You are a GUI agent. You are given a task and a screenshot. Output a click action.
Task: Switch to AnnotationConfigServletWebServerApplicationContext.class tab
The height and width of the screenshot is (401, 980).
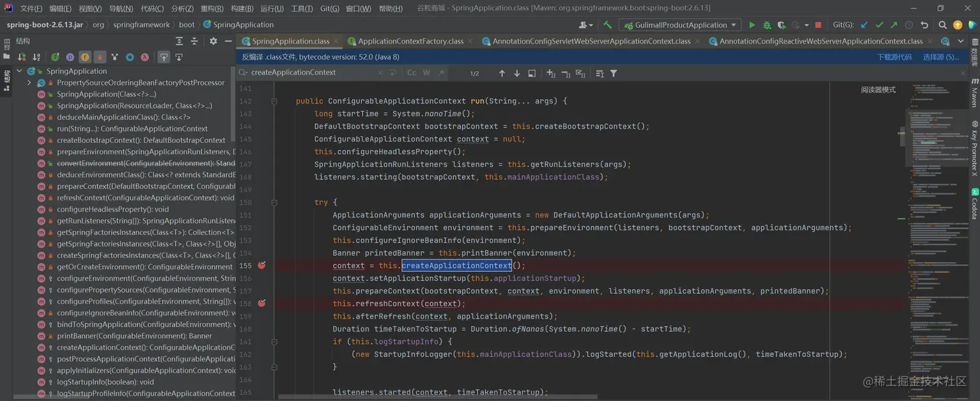point(591,41)
